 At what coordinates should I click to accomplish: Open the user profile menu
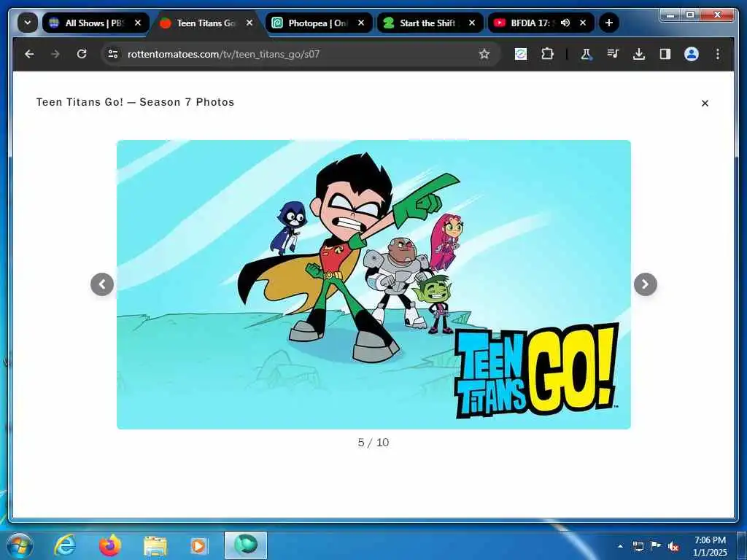(x=692, y=54)
